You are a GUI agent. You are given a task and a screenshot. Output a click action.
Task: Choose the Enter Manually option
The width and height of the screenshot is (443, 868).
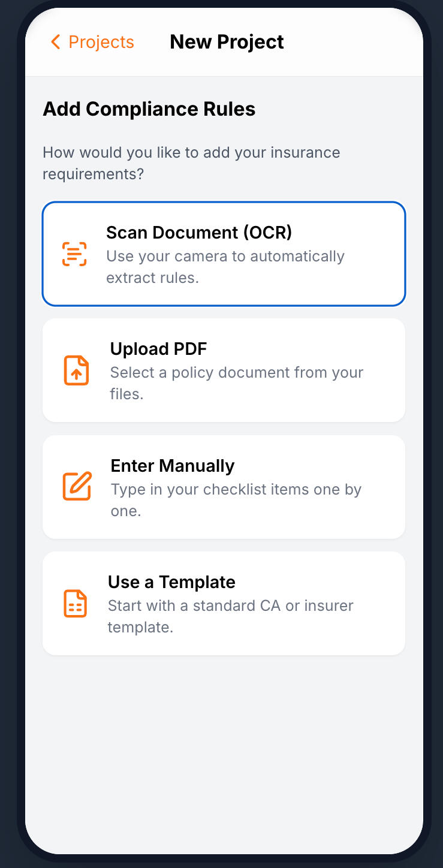224,487
